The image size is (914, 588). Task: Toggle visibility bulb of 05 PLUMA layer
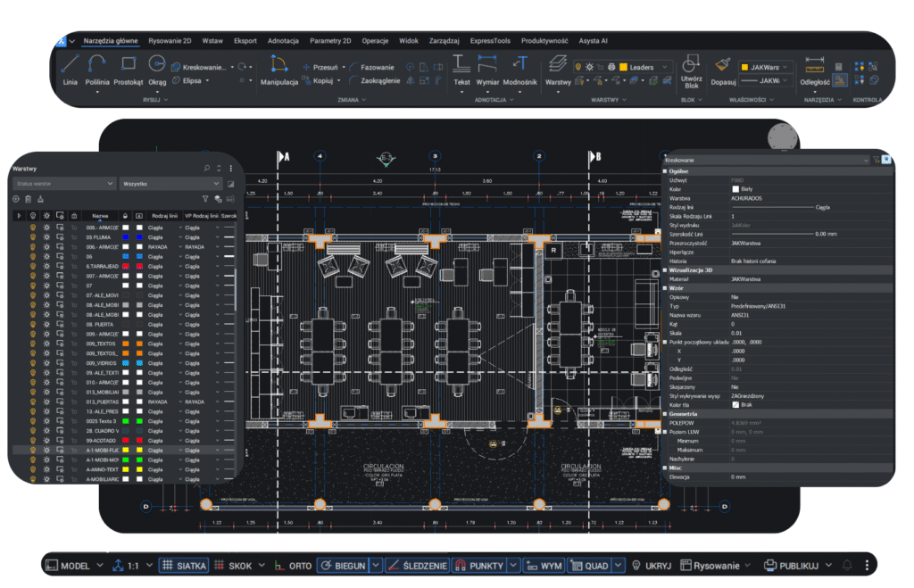coord(33,239)
